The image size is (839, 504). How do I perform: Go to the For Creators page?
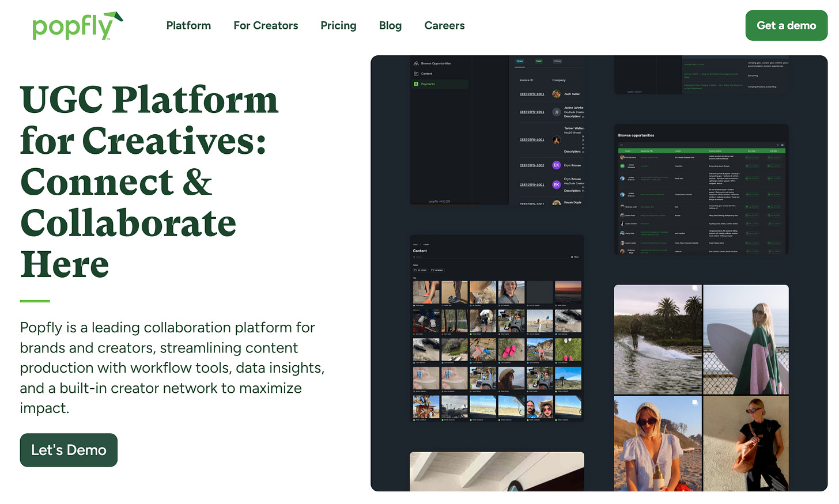click(266, 25)
